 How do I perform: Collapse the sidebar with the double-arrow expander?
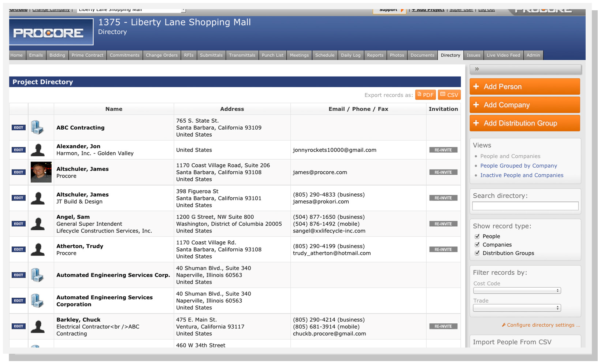pos(477,69)
